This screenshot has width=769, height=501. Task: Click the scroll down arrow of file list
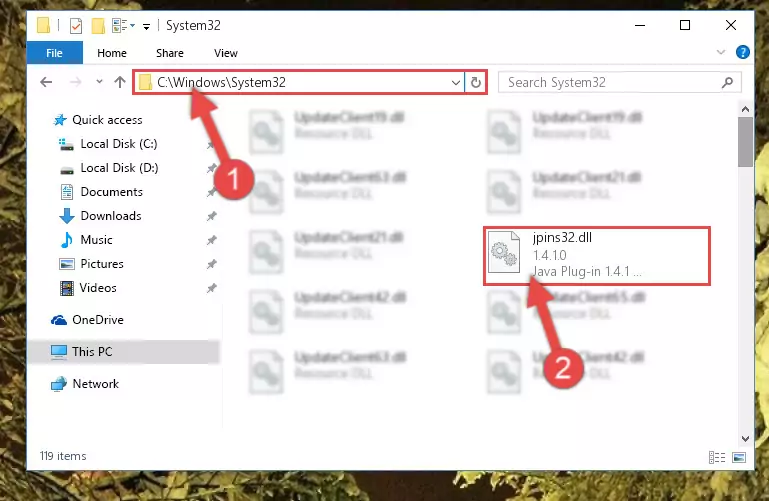pyautogui.click(x=745, y=439)
